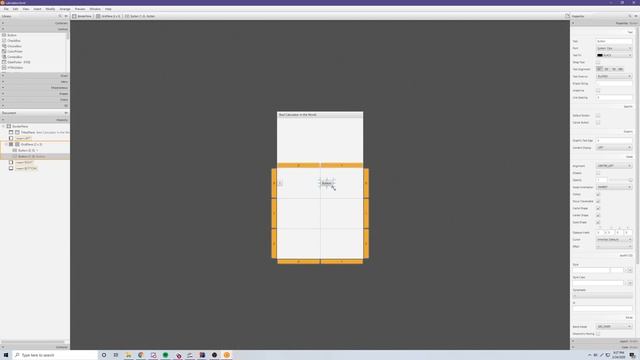The width and height of the screenshot is (640, 360).
Task: Toggle the Default Button checkbox
Action: point(598,116)
